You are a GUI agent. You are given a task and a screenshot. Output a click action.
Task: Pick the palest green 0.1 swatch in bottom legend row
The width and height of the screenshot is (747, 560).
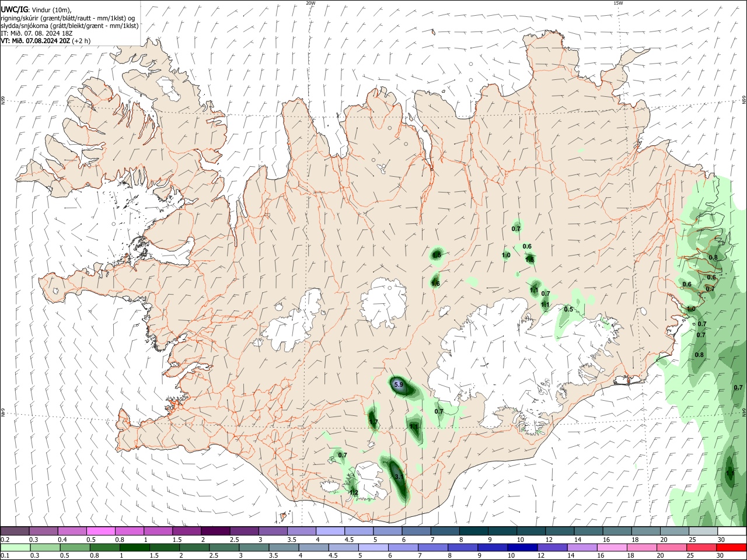(x=15, y=548)
